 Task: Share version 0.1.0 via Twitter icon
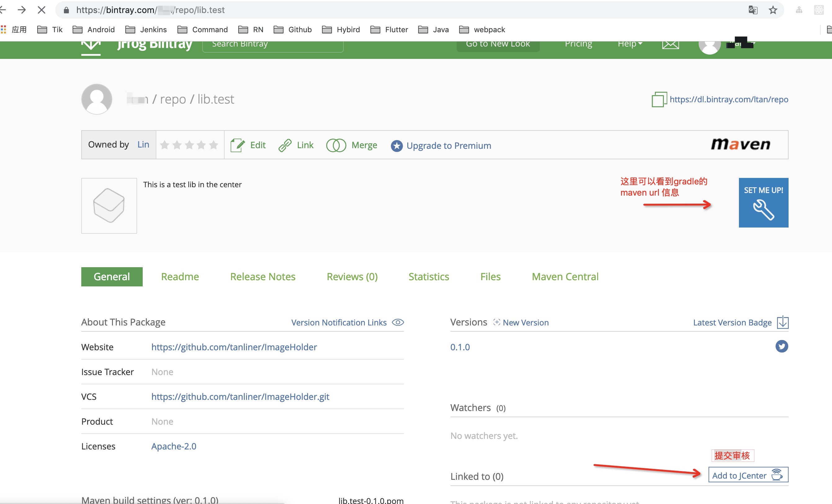tap(781, 346)
